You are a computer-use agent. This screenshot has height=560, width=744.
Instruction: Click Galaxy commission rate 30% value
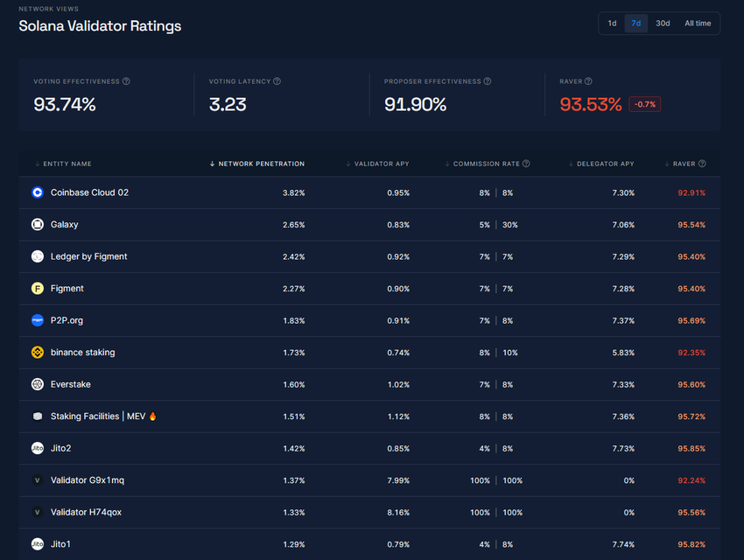510,225
